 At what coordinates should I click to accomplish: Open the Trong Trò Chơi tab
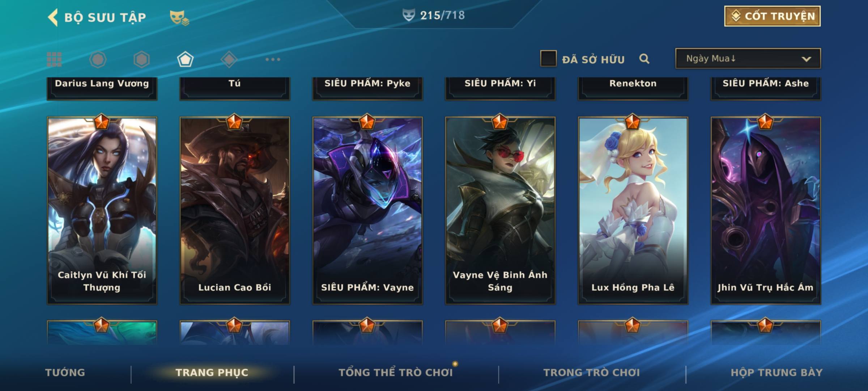[x=592, y=373]
